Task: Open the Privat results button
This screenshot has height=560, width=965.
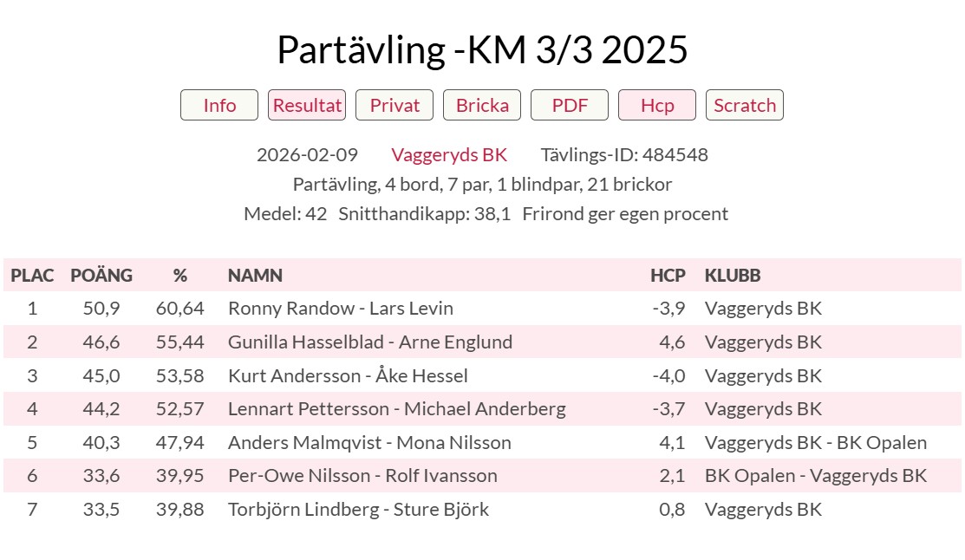Action: point(394,105)
